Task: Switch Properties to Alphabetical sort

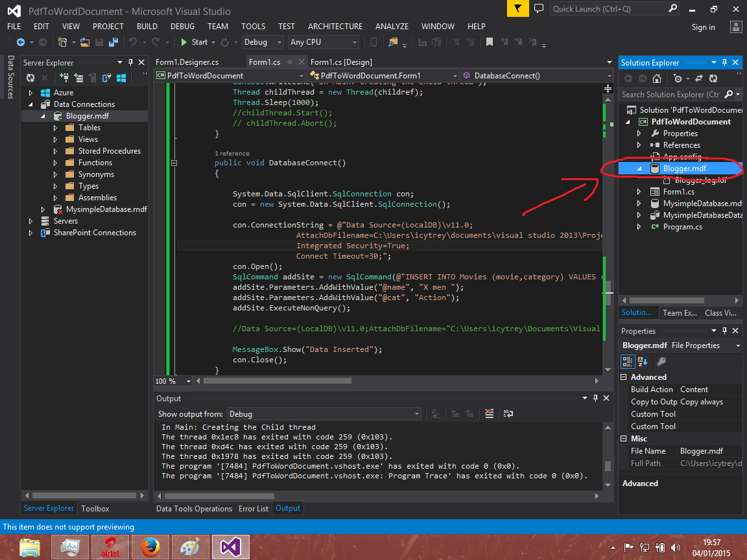Action: (x=642, y=362)
